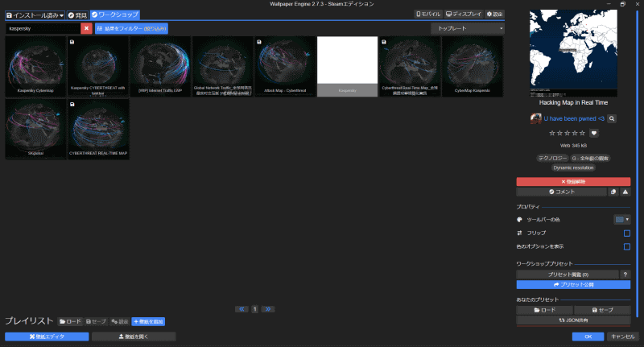
Task: Click プリセット公開 to publish preset
Action: pos(573,284)
